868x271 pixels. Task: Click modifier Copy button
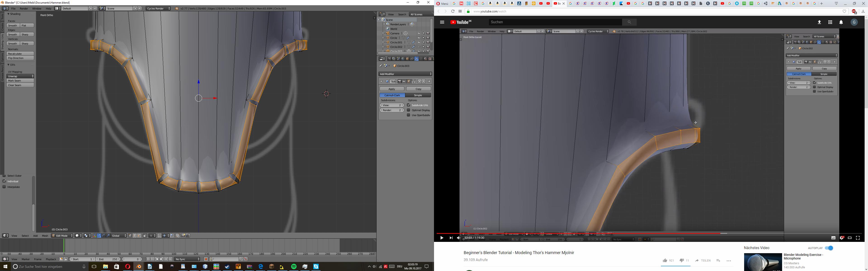(418, 89)
